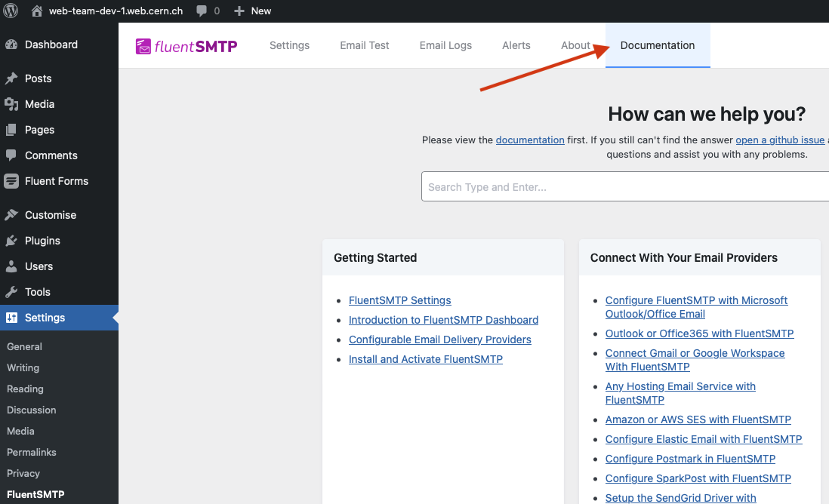Open Tools menu item
829x504 pixels.
pyautogui.click(x=38, y=292)
